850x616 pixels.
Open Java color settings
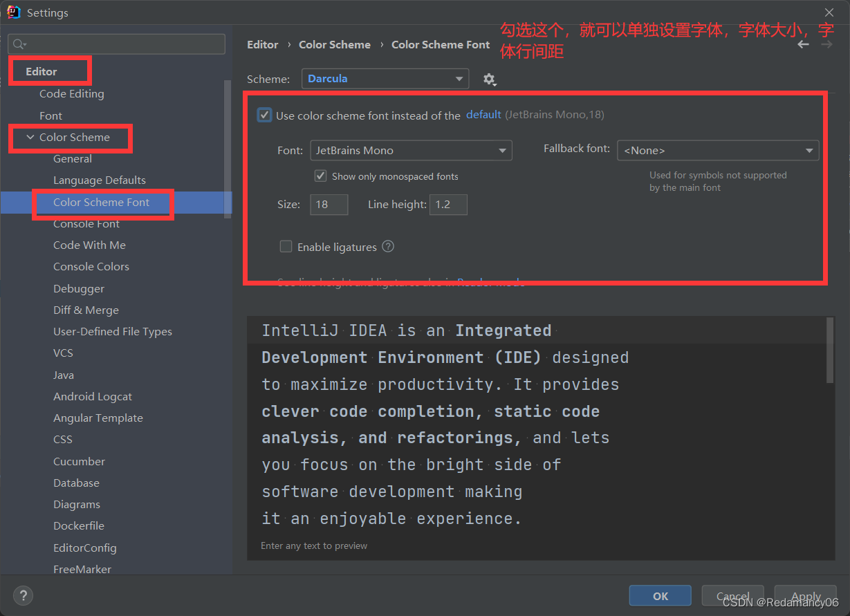coord(64,375)
